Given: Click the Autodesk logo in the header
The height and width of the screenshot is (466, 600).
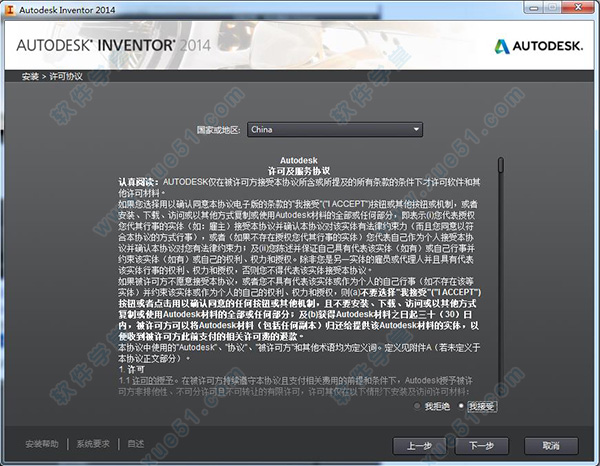Looking at the screenshot, I should pyautogui.click(x=539, y=46).
